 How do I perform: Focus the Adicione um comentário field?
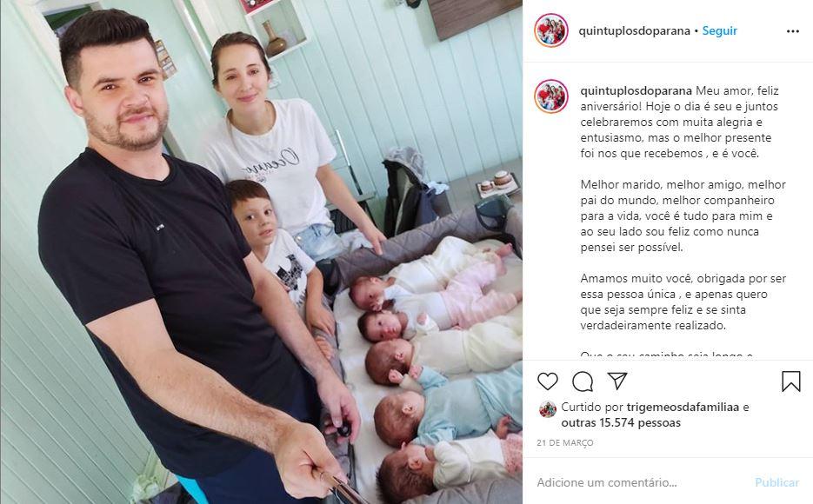click(640, 482)
